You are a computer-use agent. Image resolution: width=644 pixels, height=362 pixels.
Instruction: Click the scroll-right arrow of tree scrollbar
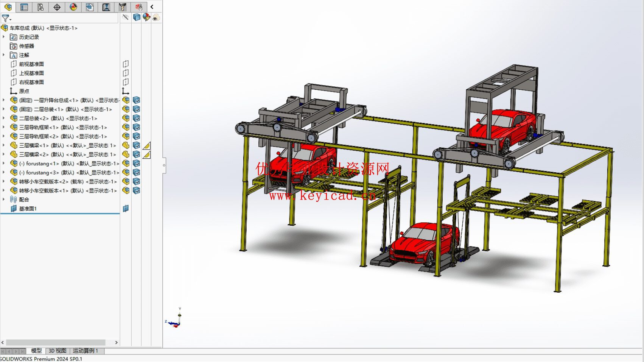(x=116, y=342)
